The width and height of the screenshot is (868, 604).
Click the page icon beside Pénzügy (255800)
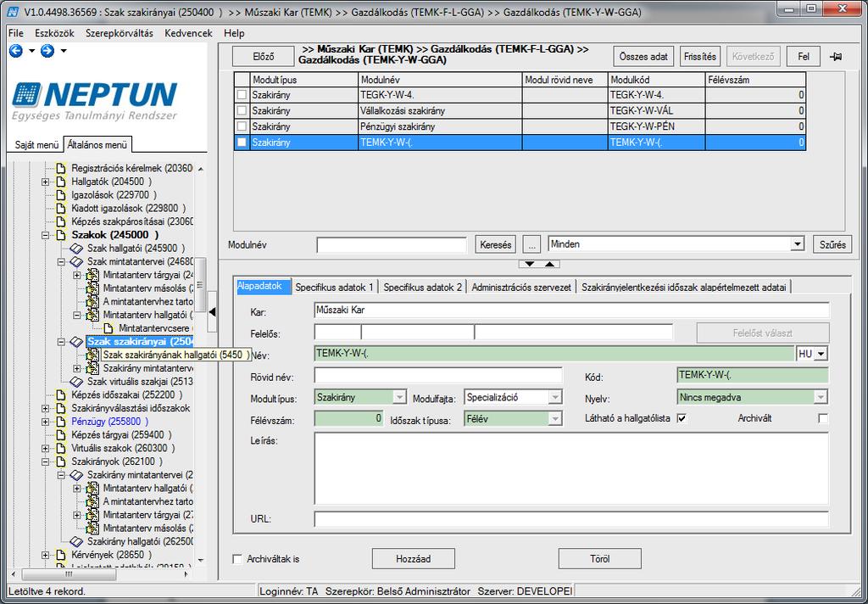(x=62, y=421)
